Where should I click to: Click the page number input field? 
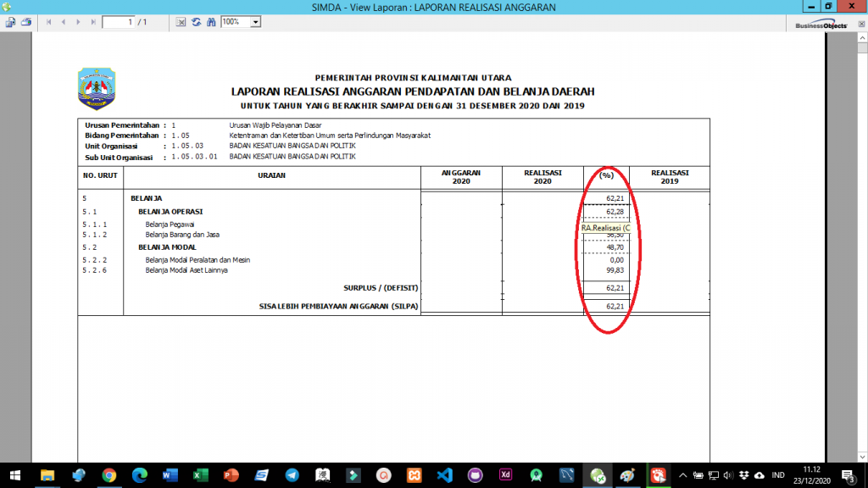[125, 22]
